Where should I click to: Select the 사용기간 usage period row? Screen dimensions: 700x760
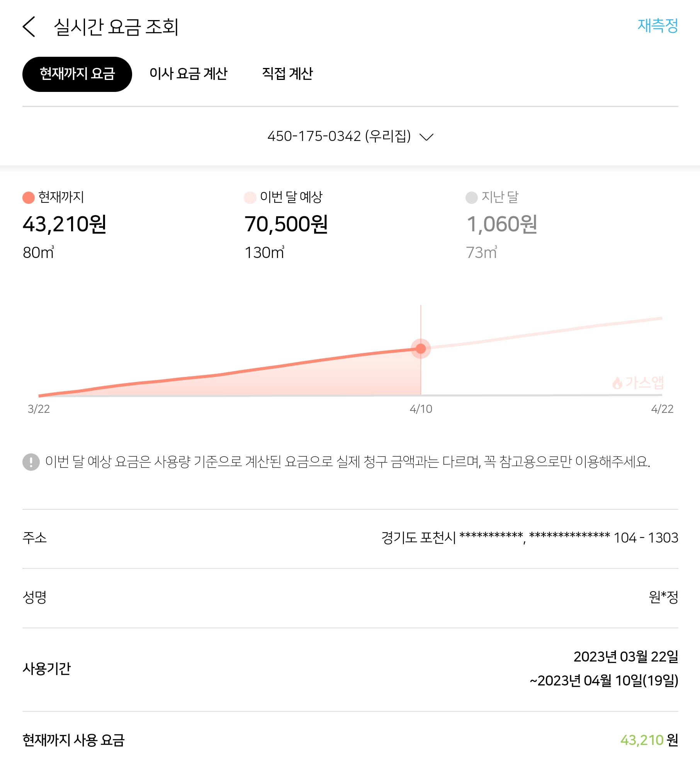[350, 669]
